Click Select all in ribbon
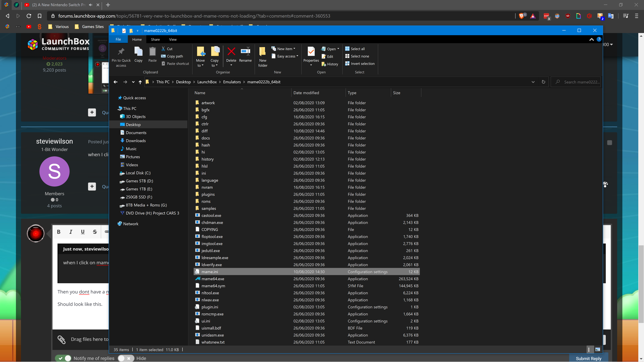This screenshot has width=644, height=362. pyautogui.click(x=355, y=49)
